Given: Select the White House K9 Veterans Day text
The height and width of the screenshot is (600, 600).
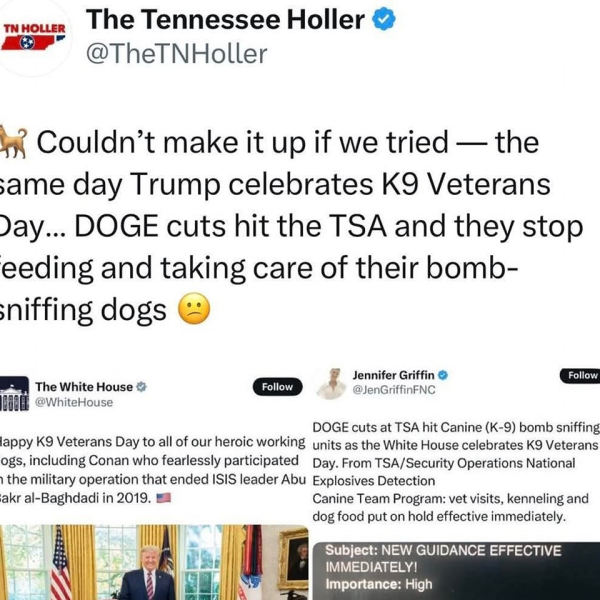Looking at the screenshot, I should coord(153,470).
